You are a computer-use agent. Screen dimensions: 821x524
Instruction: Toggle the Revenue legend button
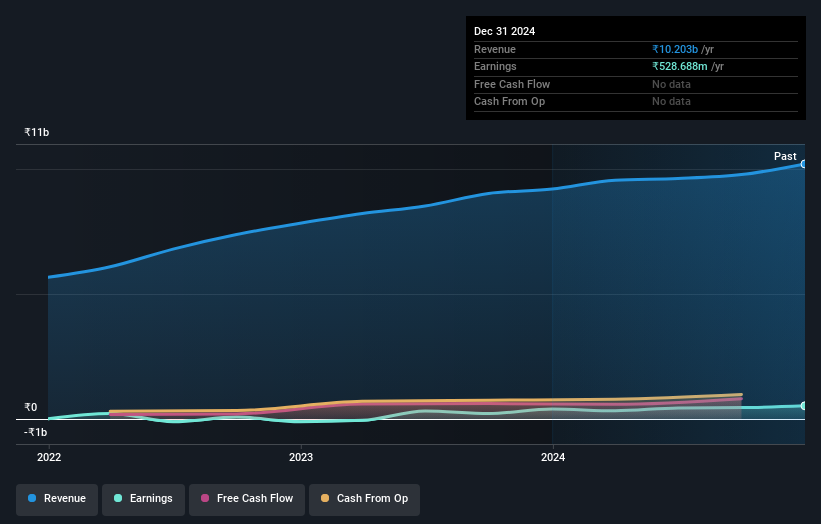tap(57, 499)
